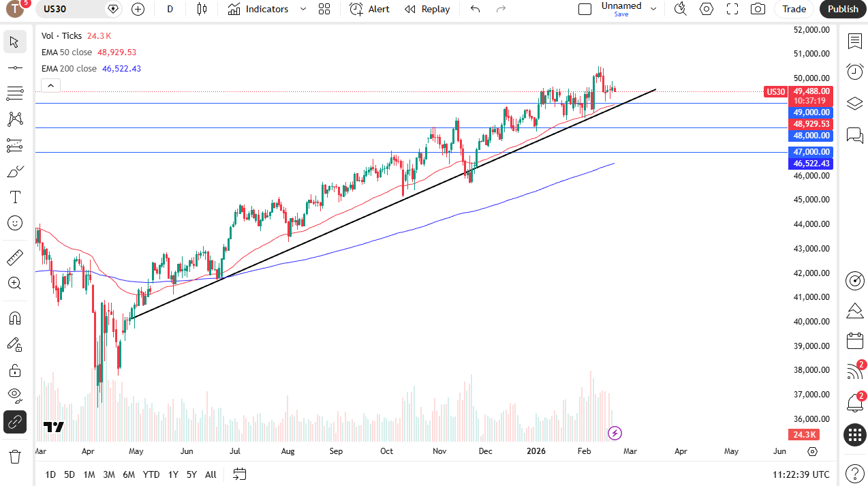Expand the manage layouts dropdown arrow
Image resolution: width=868 pixels, height=486 pixels.
point(653,9)
